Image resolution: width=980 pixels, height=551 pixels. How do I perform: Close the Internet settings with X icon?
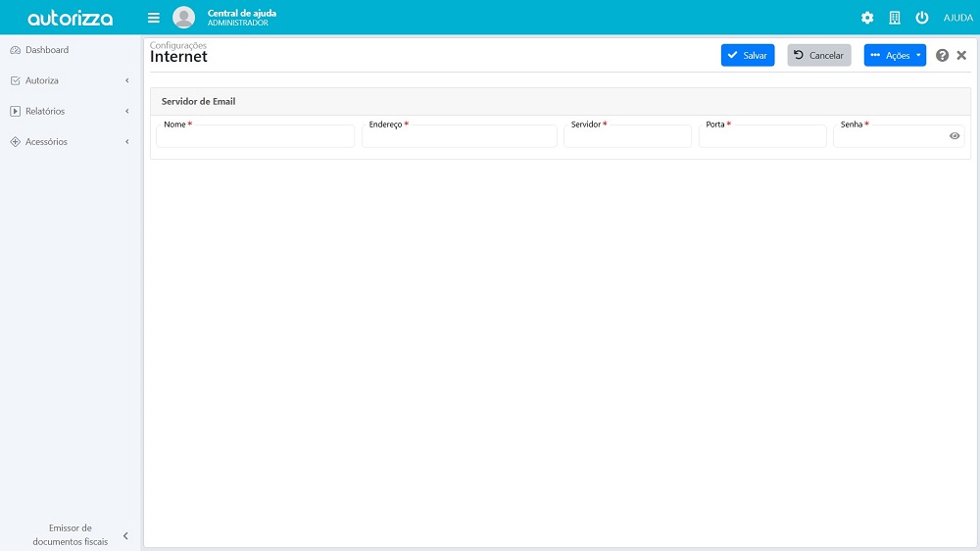[961, 56]
